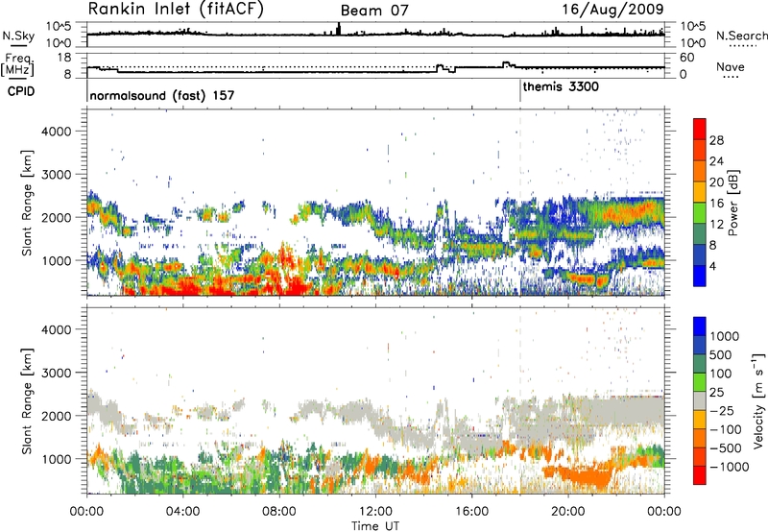Click the 'Nave' legend label
This screenshot has width=768, height=532.
click(731, 66)
